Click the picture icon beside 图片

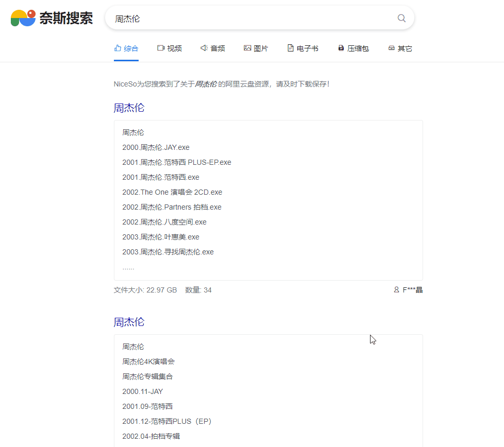pyautogui.click(x=247, y=48)
